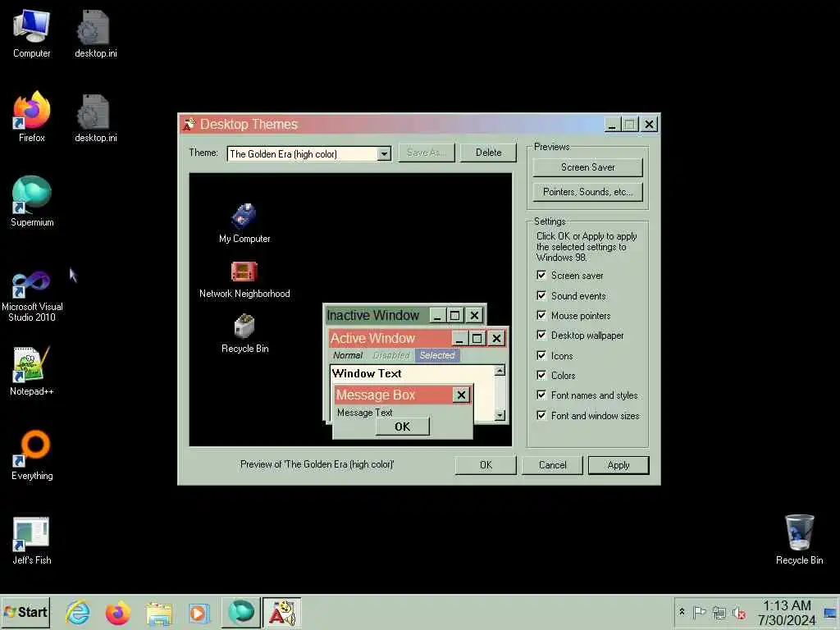
Task: Uncheck the Desktop wallpaper setting
Action: pos(541,336)
